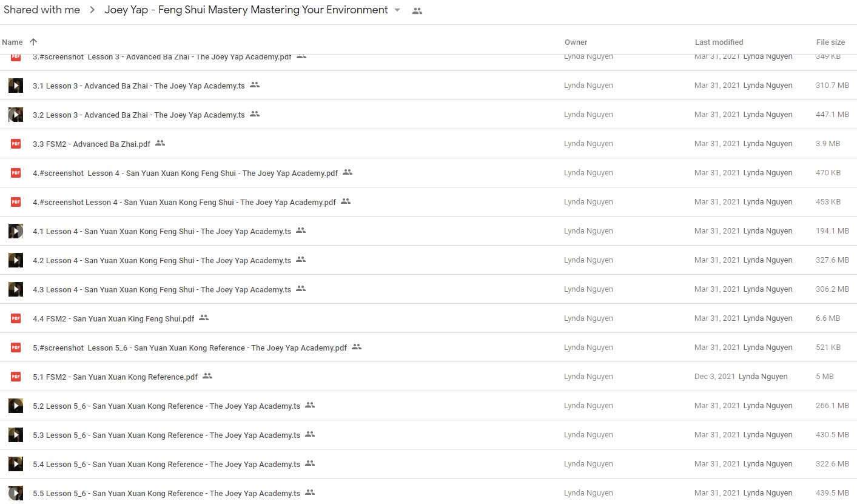Click the 447.1 MB file size value
This screenshot has height=504, width=857.
(x=832, y=115)
